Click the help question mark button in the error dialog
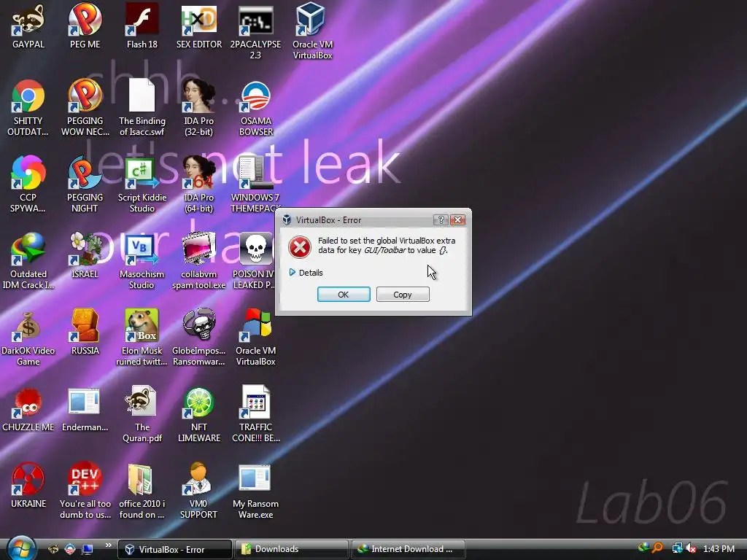 (x=441, y=219)
